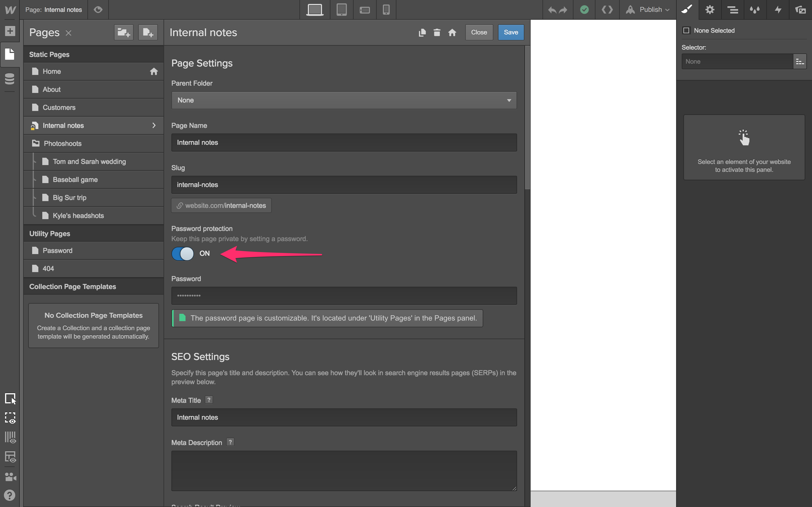Open the code export brackets icon
The height and width of the screenshot is (507, 812).
coord(607,10)
